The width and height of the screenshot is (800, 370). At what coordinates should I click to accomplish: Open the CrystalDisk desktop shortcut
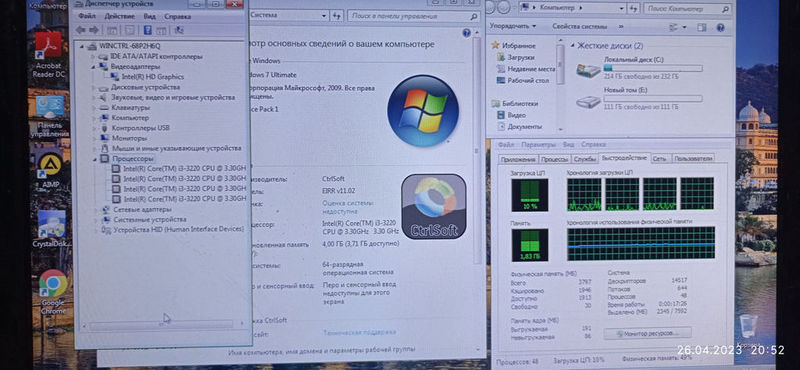pyautogui.click(x=51, y=229)
